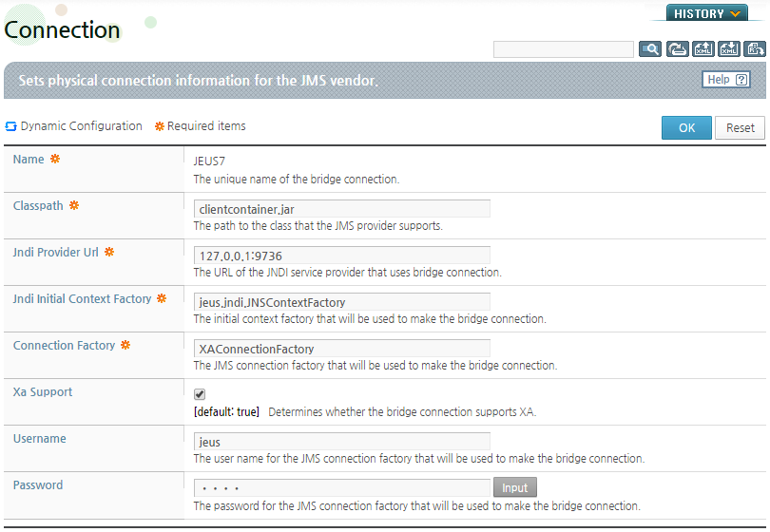770x532 pixels.
Task: Focus the search text box at top
Action: pos(564,49)
